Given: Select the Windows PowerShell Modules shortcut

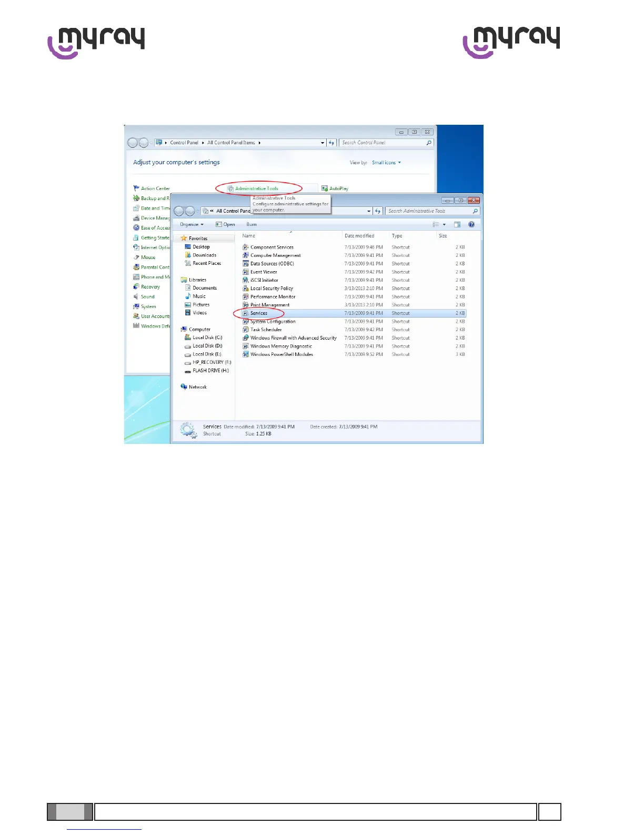Looking at the screenshot, I should (x=278, y=354).
